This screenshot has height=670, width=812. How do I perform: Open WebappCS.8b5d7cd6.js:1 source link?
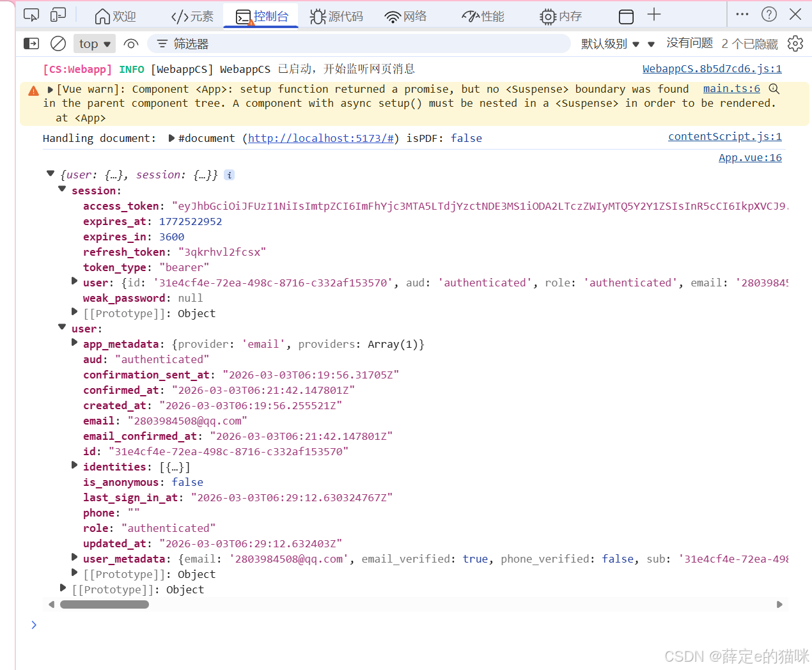(712, 68)
